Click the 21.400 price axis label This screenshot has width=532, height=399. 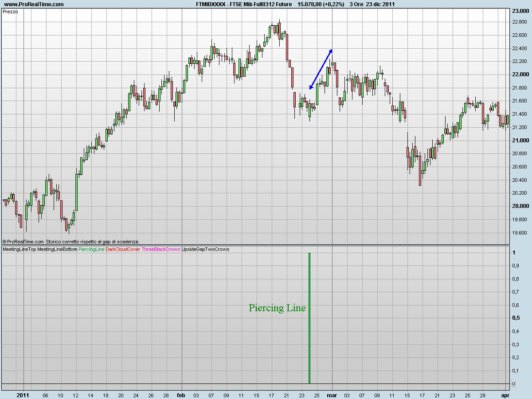tap(520, 114)
